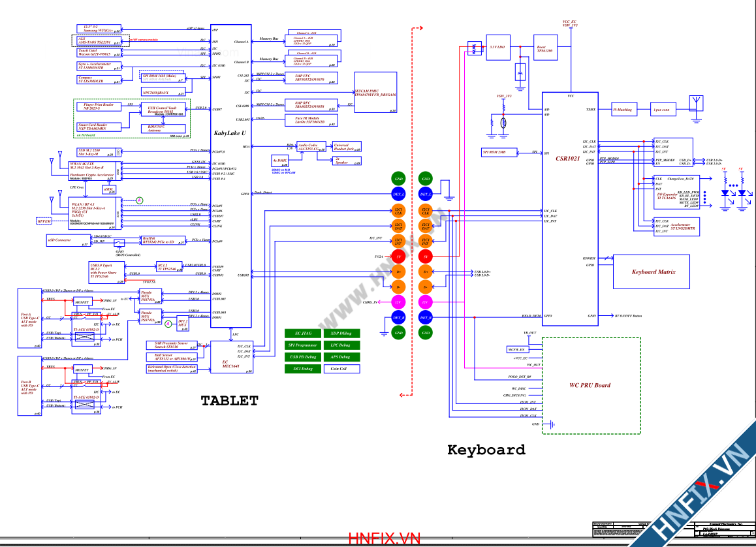Click the red 5V connector circle on tablet side
The width and height of the screenshot is (756, 547).
click(398, 257)
